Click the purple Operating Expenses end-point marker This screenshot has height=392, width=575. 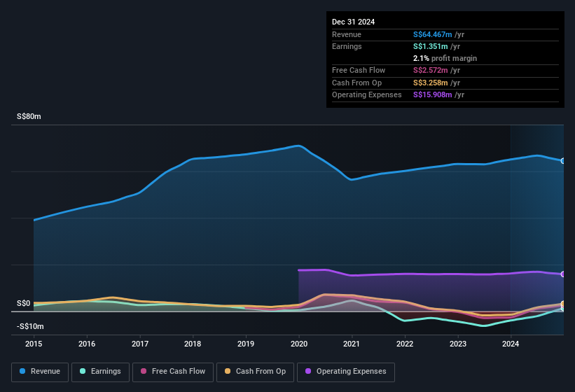tap(563, 274)
